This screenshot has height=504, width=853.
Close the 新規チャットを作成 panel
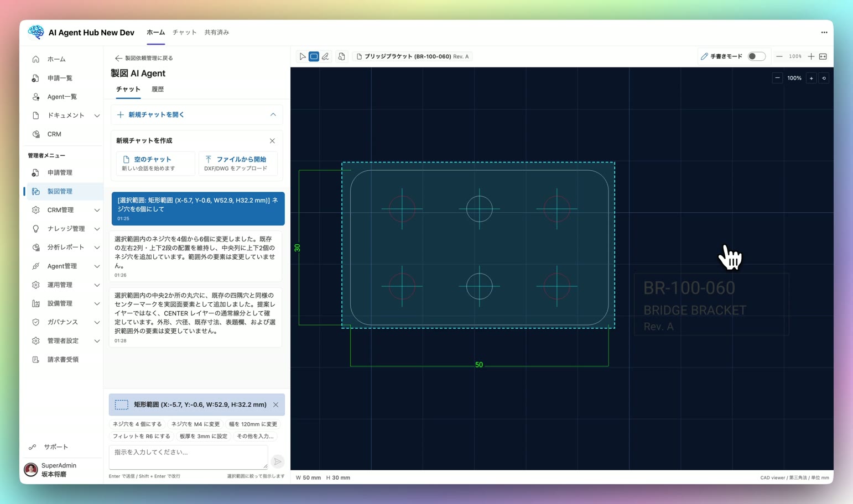tap(272, 141)
